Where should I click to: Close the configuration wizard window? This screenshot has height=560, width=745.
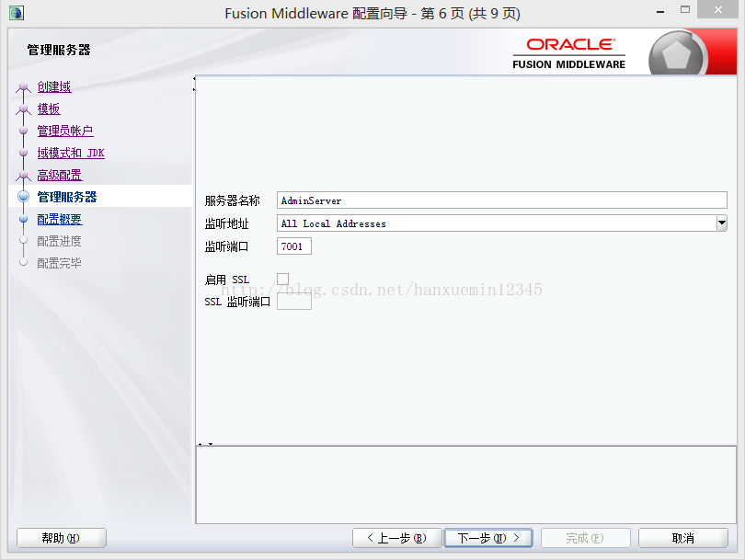pos(718,9)
